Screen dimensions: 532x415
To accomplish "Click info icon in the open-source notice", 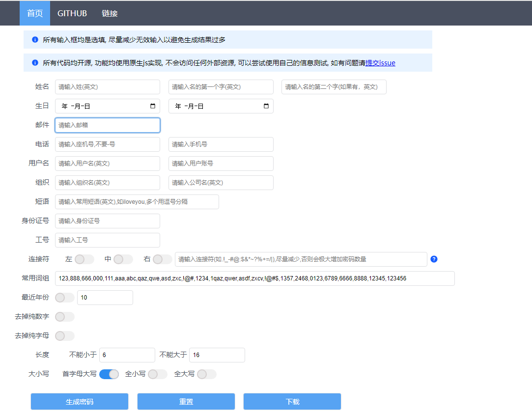I will 35,63.
